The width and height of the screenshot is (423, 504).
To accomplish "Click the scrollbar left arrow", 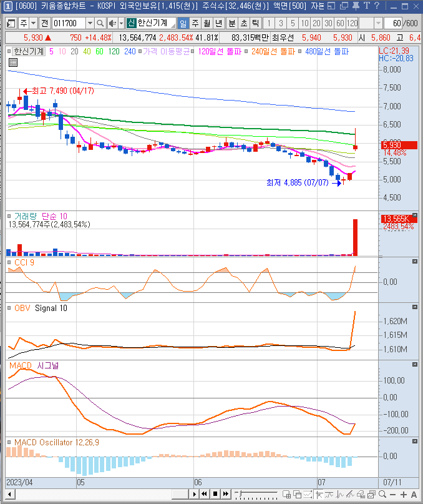I will (9, 495).
